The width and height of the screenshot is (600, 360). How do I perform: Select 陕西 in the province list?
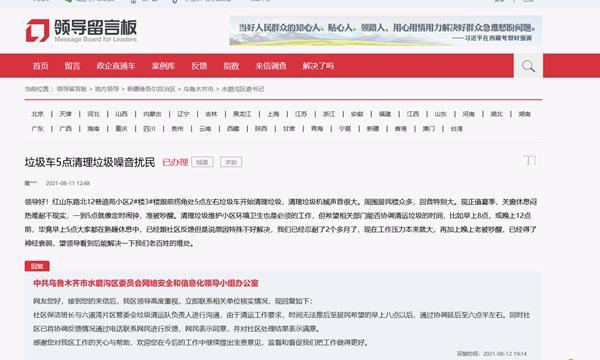[261, 129]
